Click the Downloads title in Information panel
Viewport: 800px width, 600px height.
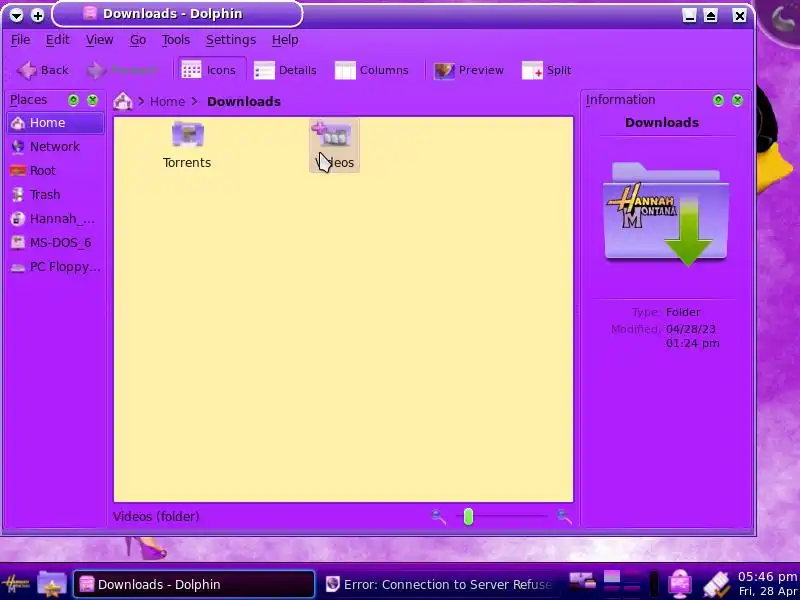pos(662,123)
